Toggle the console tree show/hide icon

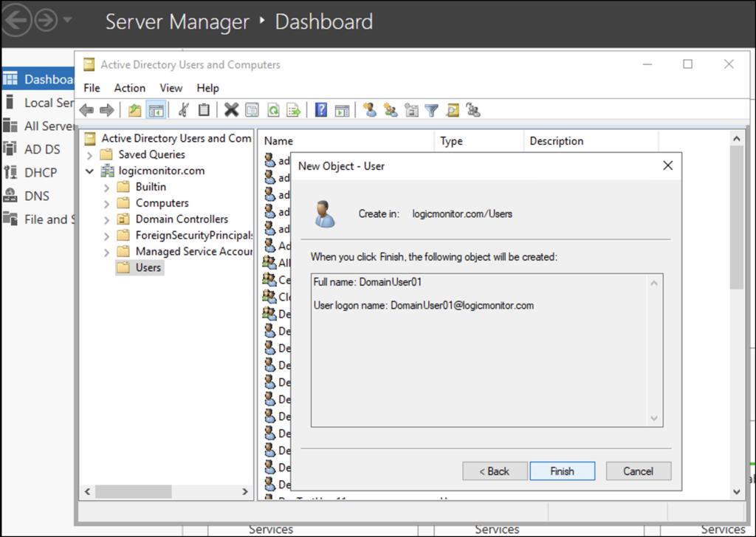(x=156, y=109)
